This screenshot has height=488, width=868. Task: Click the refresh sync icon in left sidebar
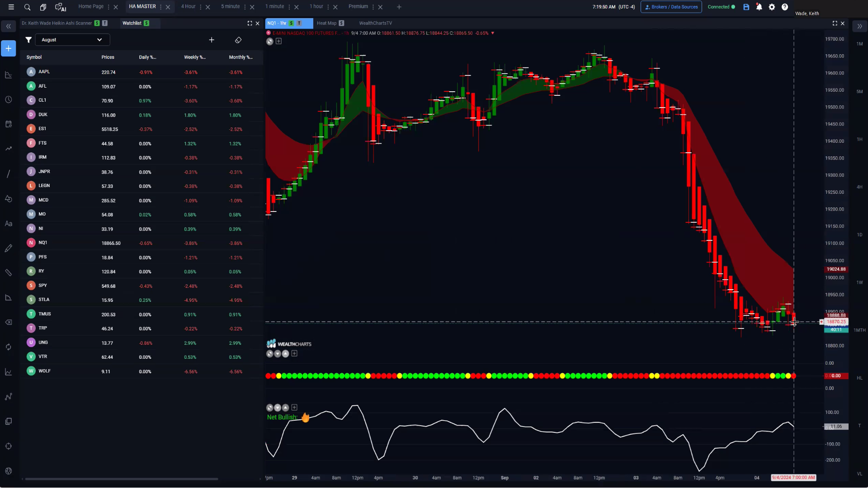point(9,347)
